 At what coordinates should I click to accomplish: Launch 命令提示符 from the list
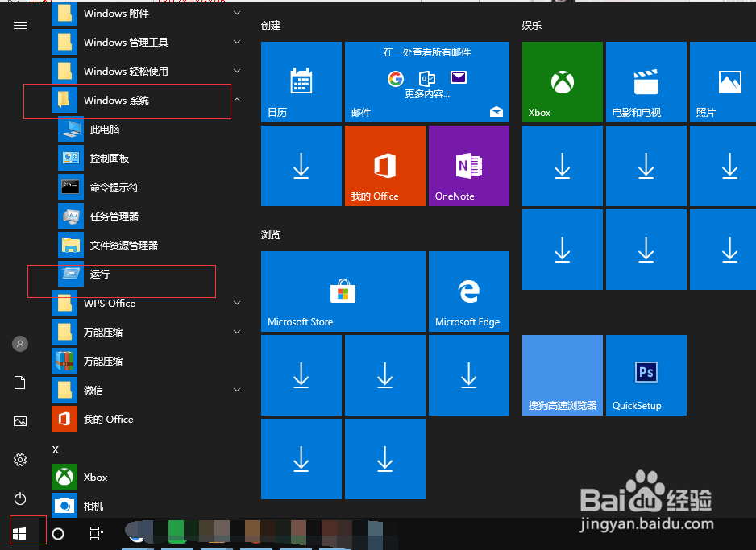(149, 187)
